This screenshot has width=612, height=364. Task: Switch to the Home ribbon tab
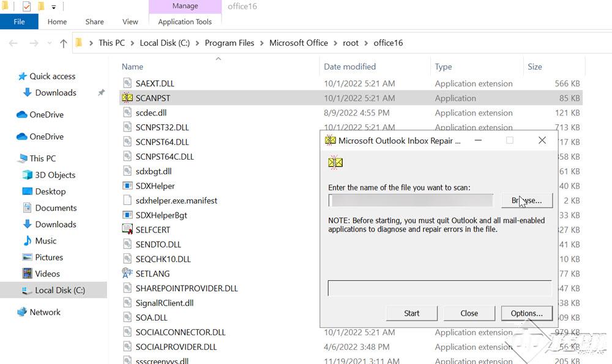pos(57,21)
